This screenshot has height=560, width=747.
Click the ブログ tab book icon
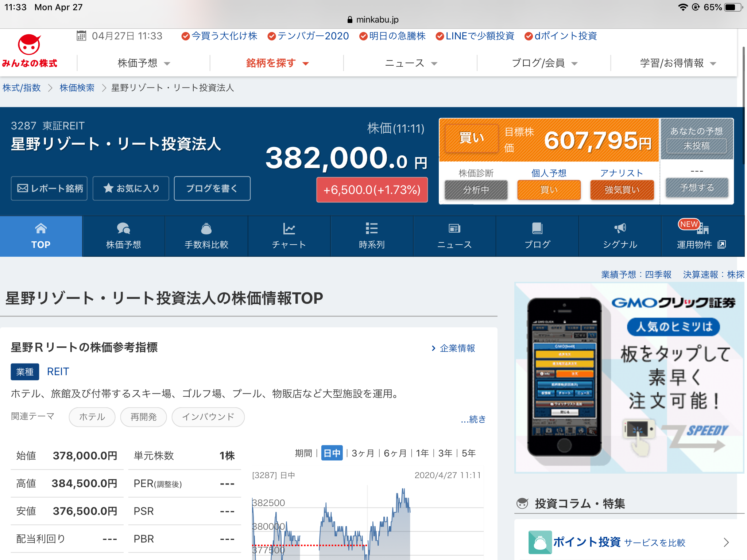[537, 229]
